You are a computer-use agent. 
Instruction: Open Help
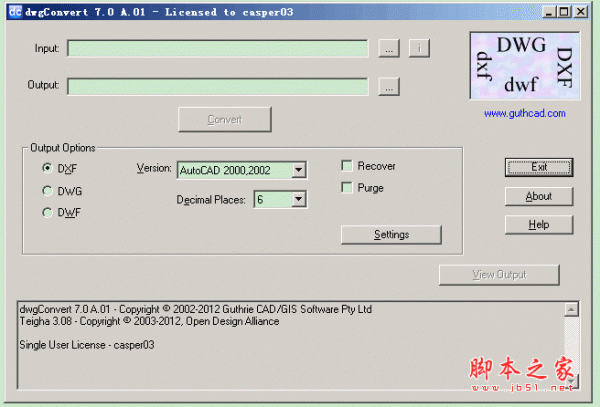click(539, 225)
